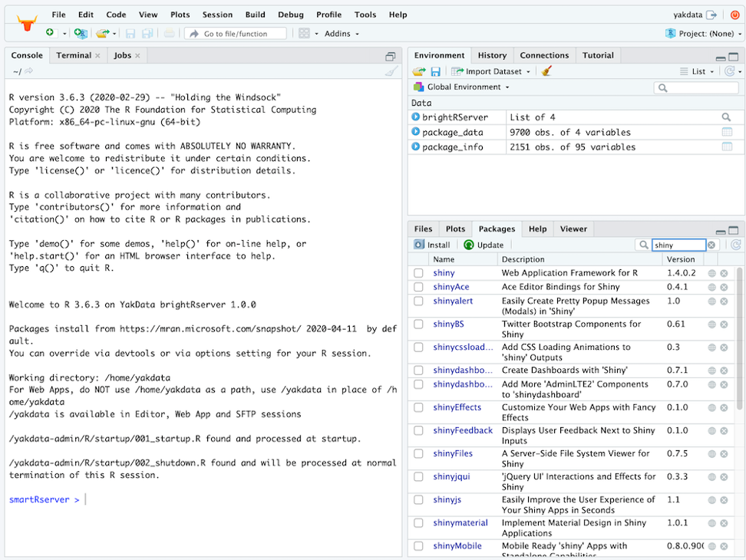Viewport: 746px width, 560px height.
Task: Open web documentation globe icon for shiny
Action: click(711, 273)
